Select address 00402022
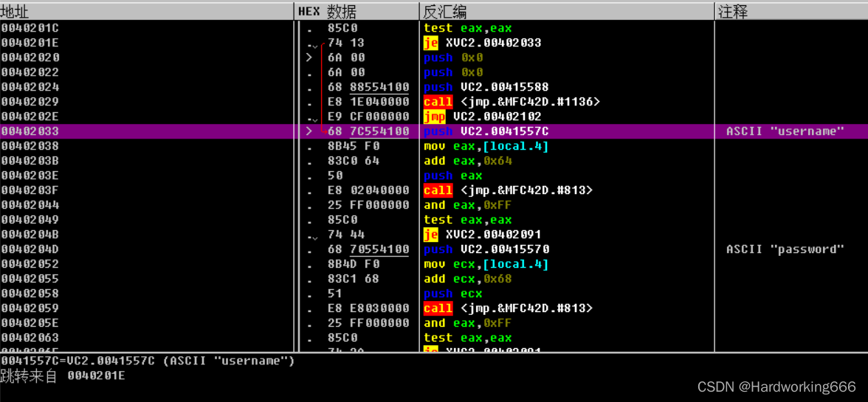 [30, 72]
